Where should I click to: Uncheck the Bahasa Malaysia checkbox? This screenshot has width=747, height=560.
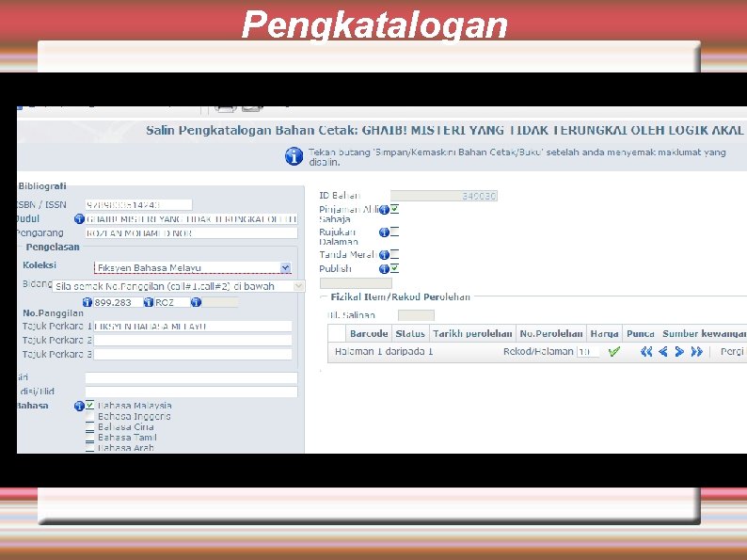tap(89, 405)
